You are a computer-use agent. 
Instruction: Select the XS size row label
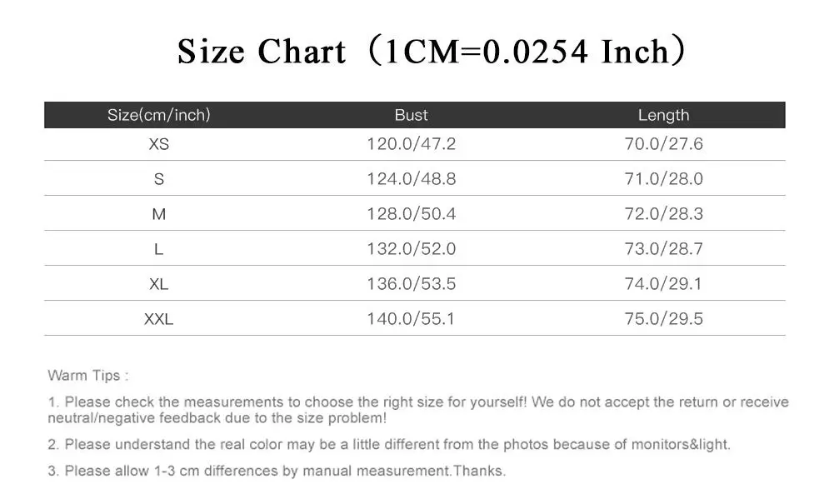[159, 144]
